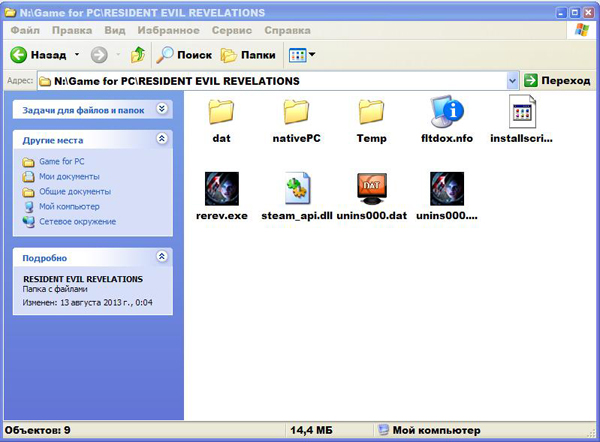Click the Назад button label
Screen dimensions: 600x442
point(48,55)
